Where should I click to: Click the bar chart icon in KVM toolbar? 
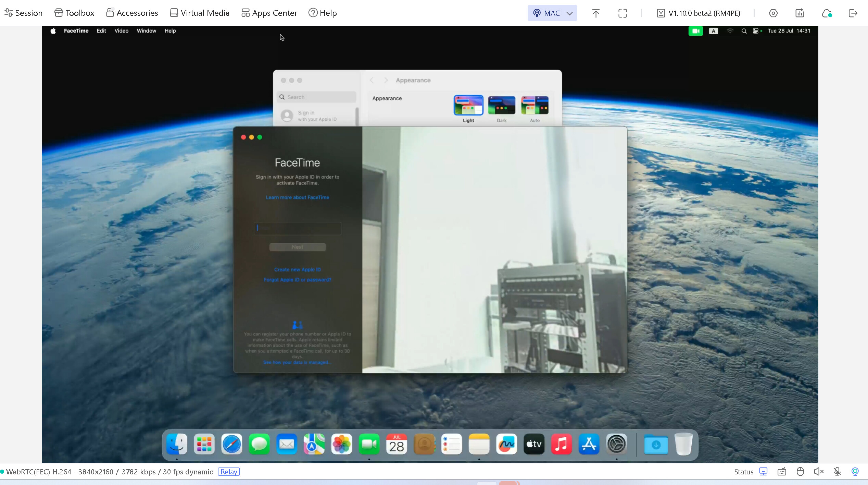point(800,13)
